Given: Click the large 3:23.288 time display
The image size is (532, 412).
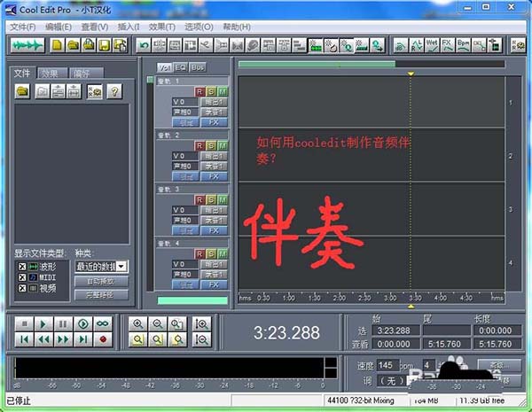Looking at the screenshot, I should (286, 332).
